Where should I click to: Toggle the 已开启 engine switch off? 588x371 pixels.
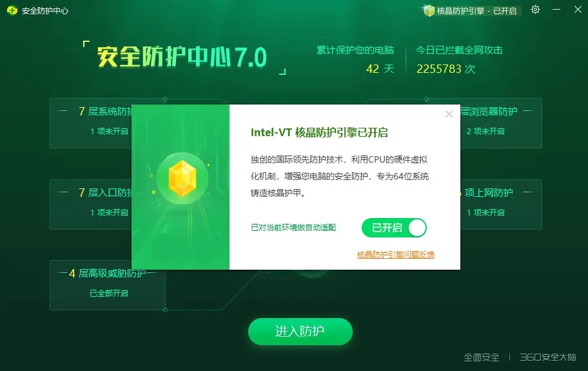(x=394, y=228)
